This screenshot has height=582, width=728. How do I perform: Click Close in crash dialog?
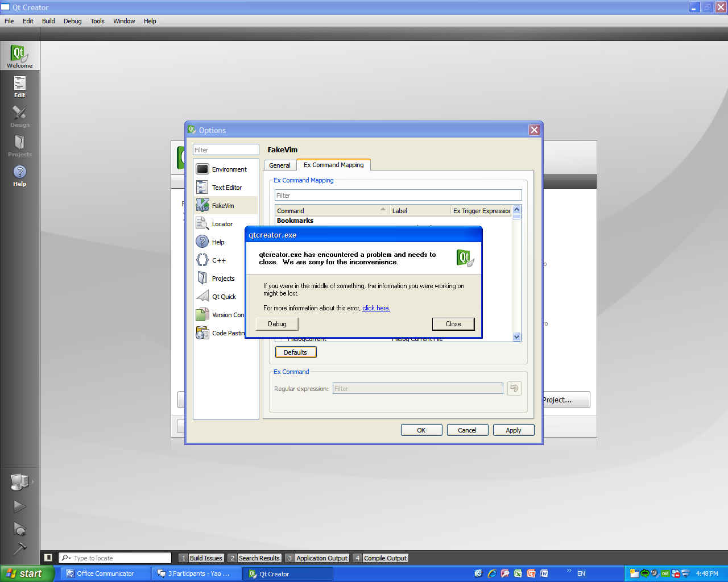[453, 324]
